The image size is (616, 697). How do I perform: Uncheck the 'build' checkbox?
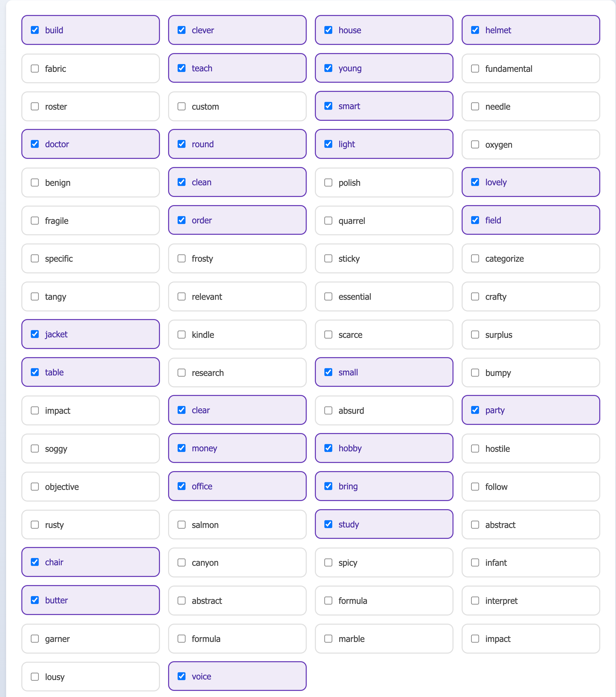coord(35,30)
